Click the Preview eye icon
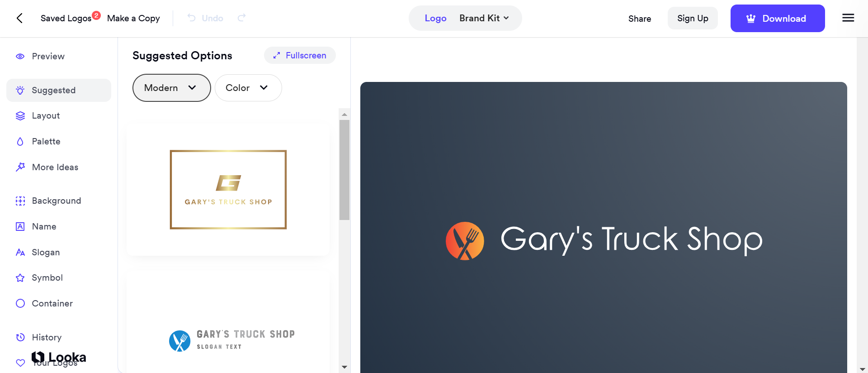Image resolution: width=868 pixels, height=373 pixels. [20, 57]
